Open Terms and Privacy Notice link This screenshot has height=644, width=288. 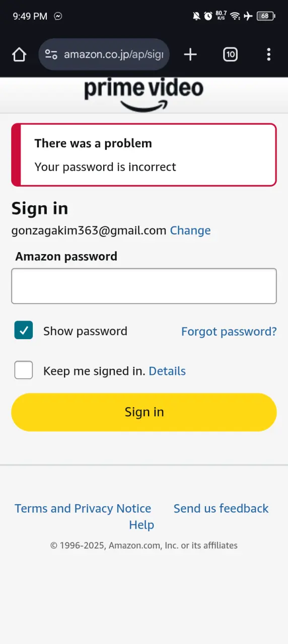click(x=83, y=508)
